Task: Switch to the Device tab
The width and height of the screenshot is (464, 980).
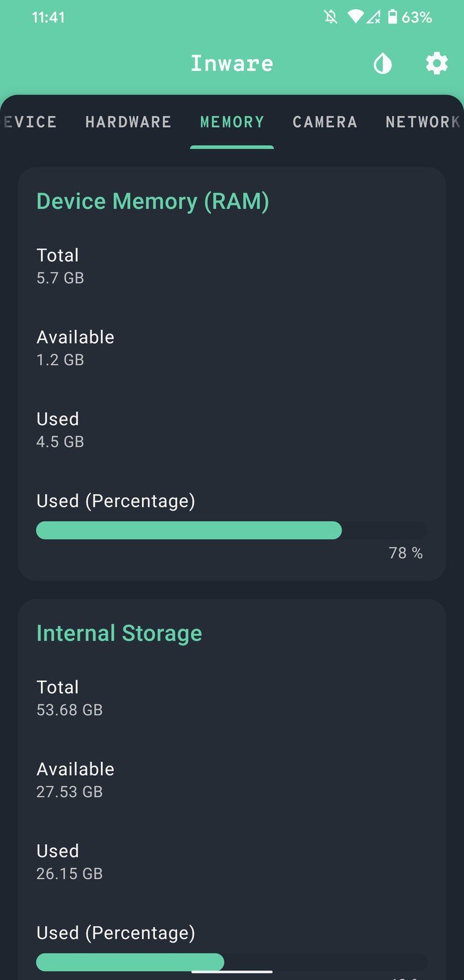Action: [30, 122]
